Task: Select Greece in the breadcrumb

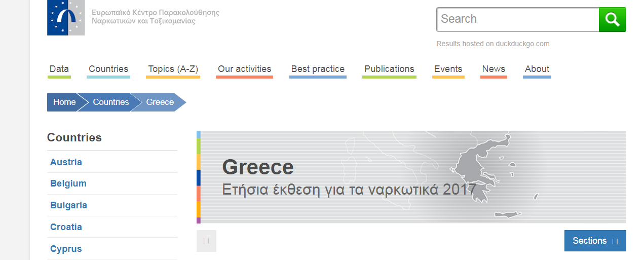Action: pos(160,102)
